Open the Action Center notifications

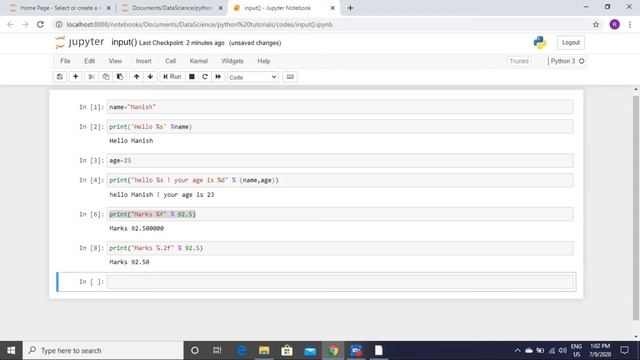coord(624,351)
